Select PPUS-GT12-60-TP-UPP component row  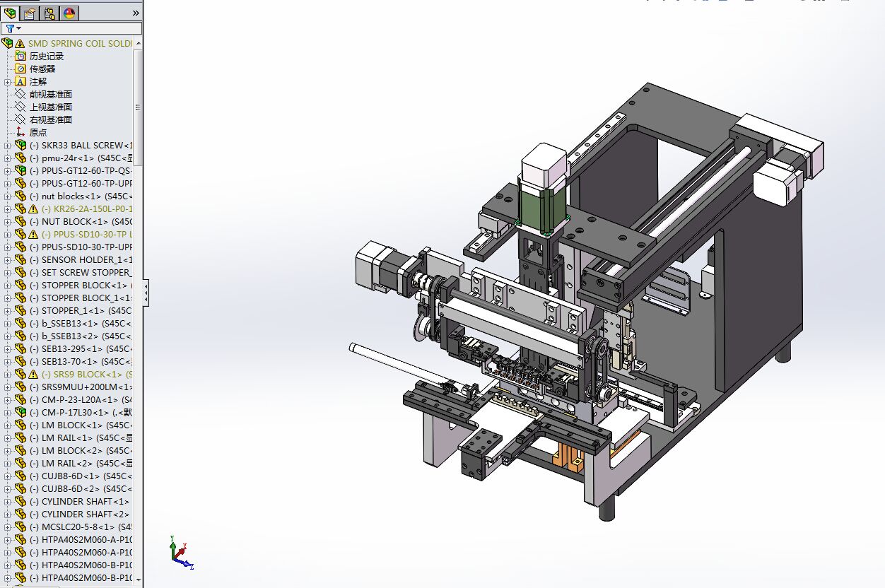coord(81,183)
